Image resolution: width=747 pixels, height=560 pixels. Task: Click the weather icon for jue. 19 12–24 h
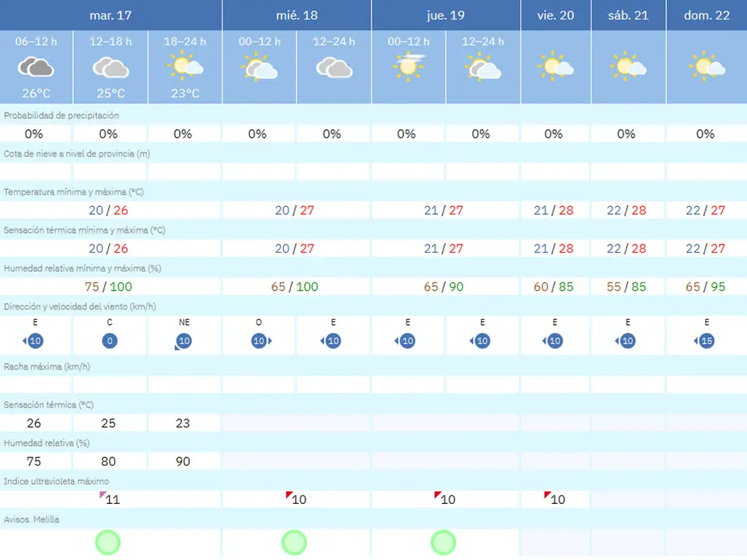(483, 65)
